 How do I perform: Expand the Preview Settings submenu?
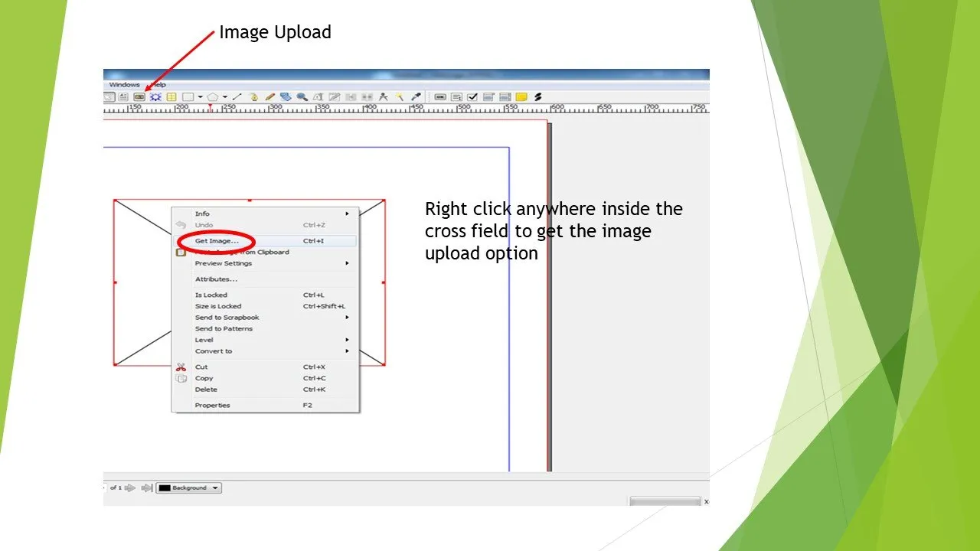pyautogui.click(x=264, y=263)
